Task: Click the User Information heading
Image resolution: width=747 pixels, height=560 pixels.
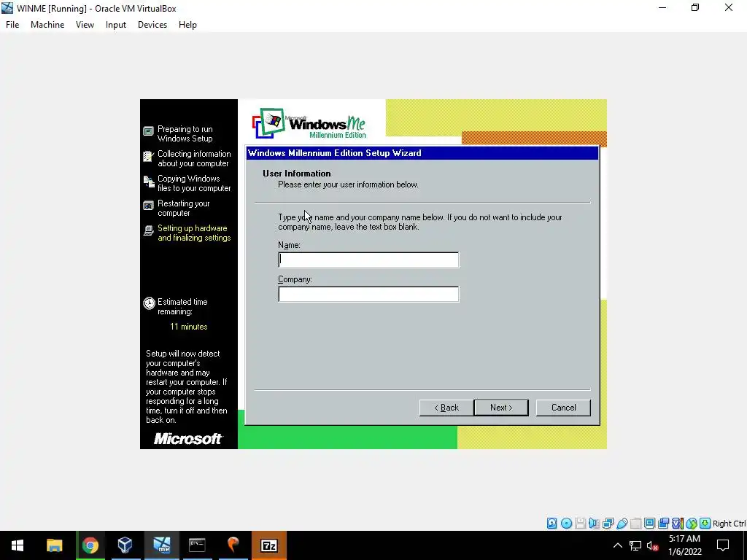Action: click(297, 174)
